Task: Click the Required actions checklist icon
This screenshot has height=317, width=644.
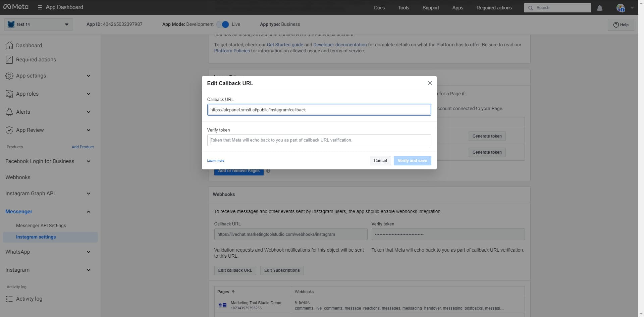Action: [x=9, y=60]
